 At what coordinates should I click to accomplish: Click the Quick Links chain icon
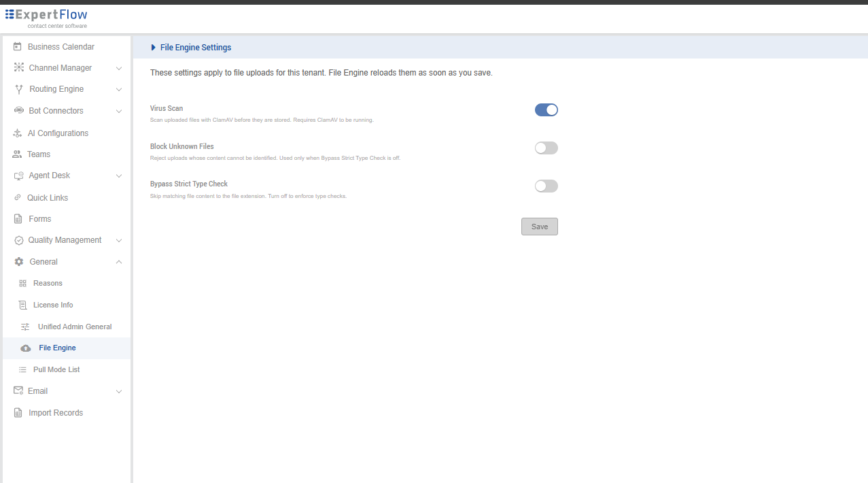[18, 198]
